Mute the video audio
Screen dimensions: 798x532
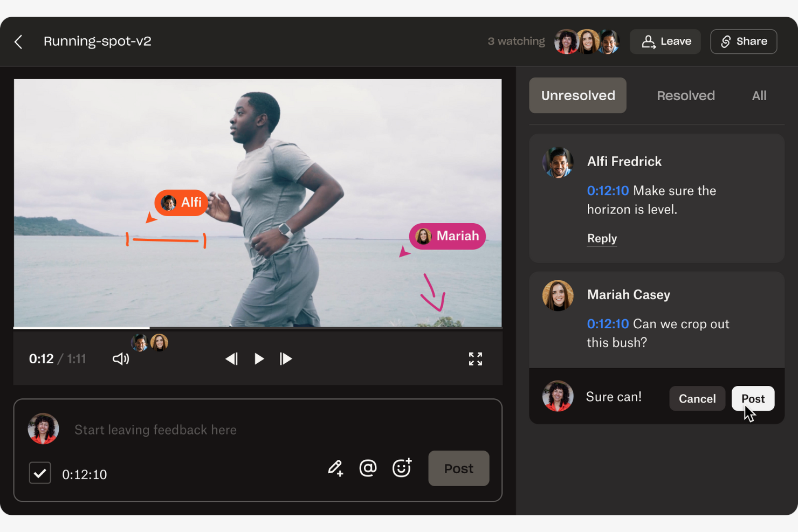click(x=120, y=358)
